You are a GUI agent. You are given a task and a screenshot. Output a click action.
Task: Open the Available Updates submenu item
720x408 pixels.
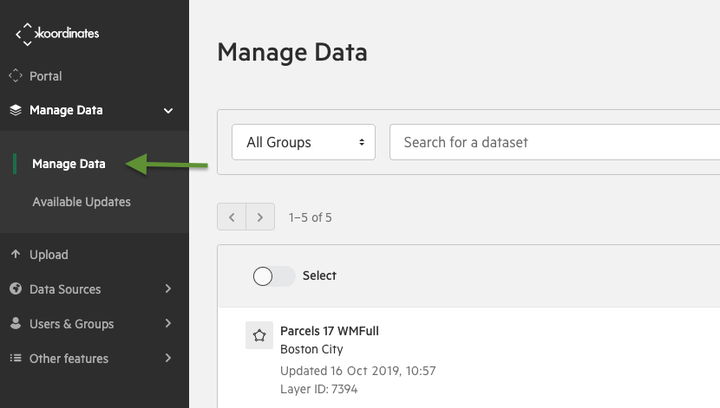(81, 202)
